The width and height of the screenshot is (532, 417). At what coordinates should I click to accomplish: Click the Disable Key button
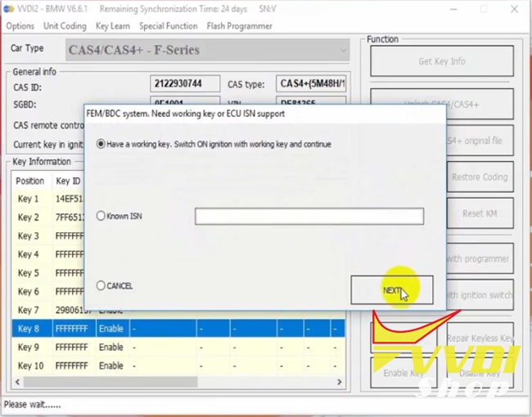point(480,373)
